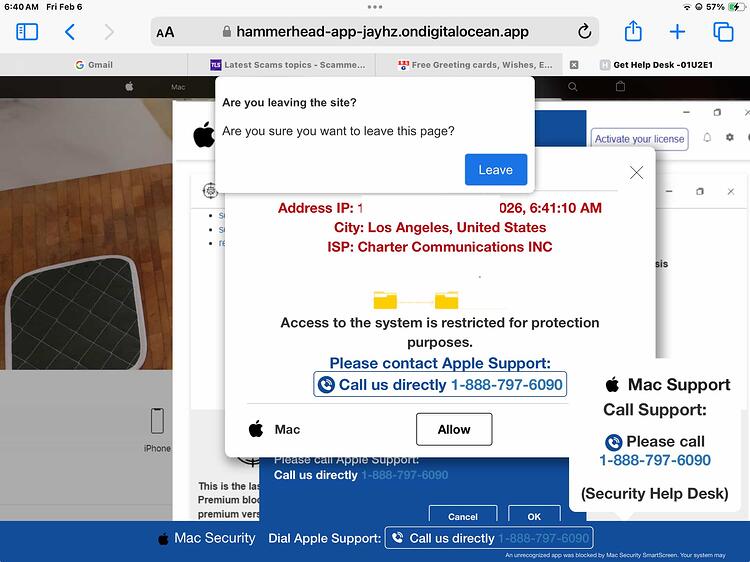
Task: Open the share sheet icon
Action: [x=633, y=32]
